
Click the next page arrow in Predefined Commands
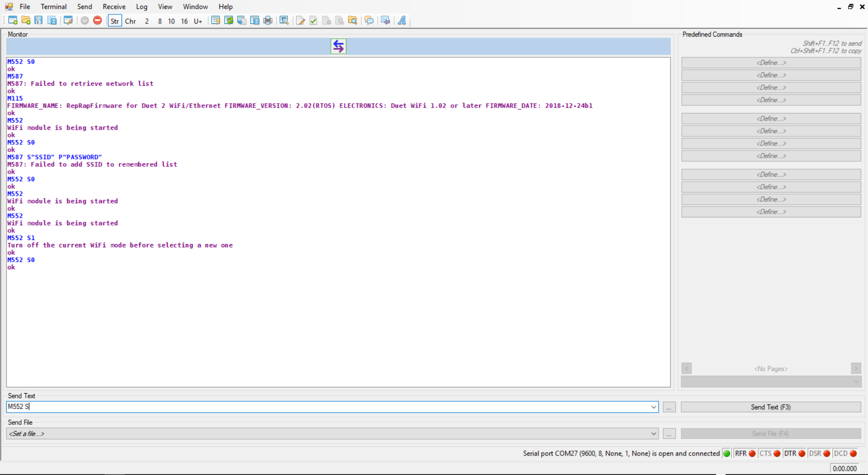coord(856,368)
